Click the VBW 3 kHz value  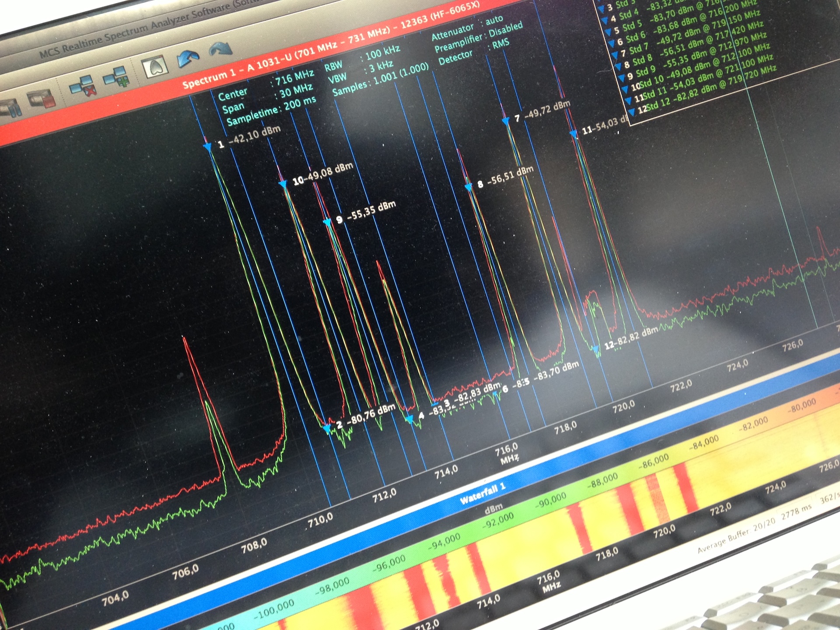(x=381, y=66)
